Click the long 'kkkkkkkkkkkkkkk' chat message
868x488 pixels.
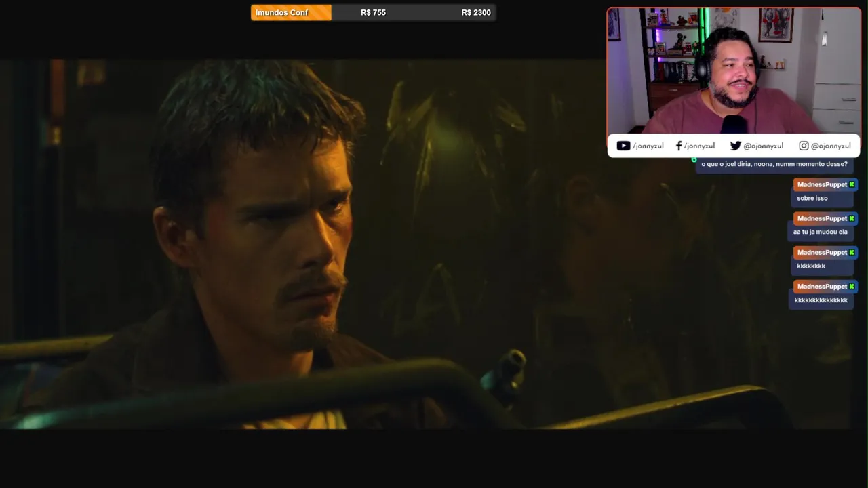tap(821, 300)
